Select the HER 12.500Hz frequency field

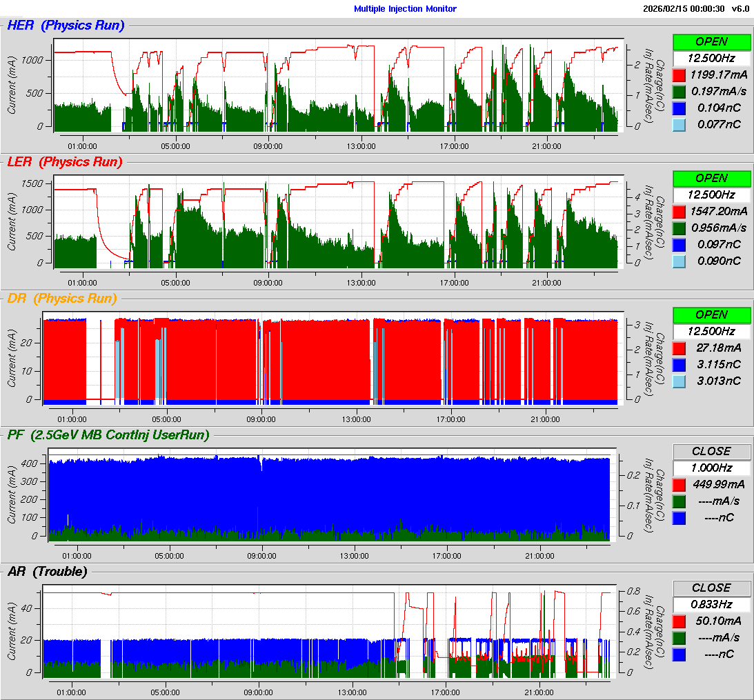711,58
